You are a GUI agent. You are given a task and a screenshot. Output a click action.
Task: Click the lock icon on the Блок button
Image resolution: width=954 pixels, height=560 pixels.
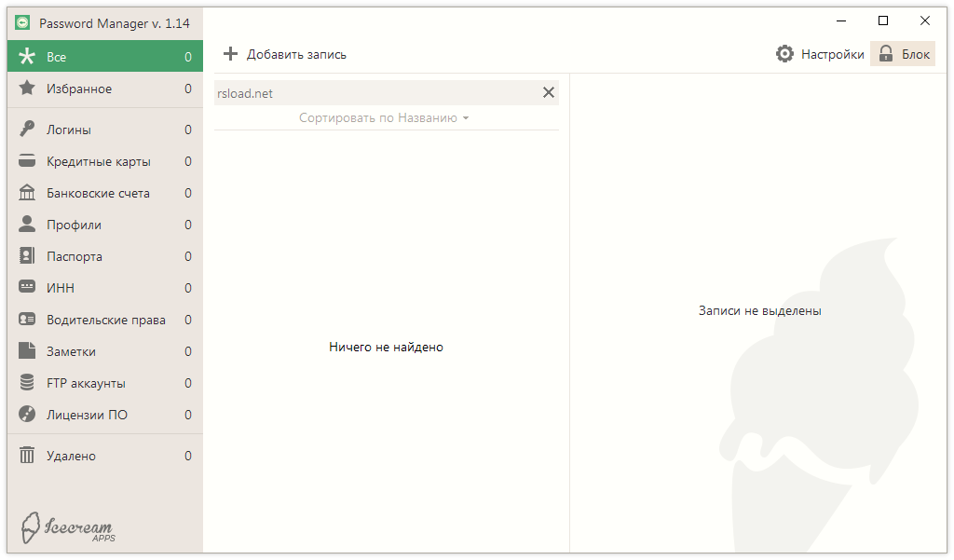885,53
